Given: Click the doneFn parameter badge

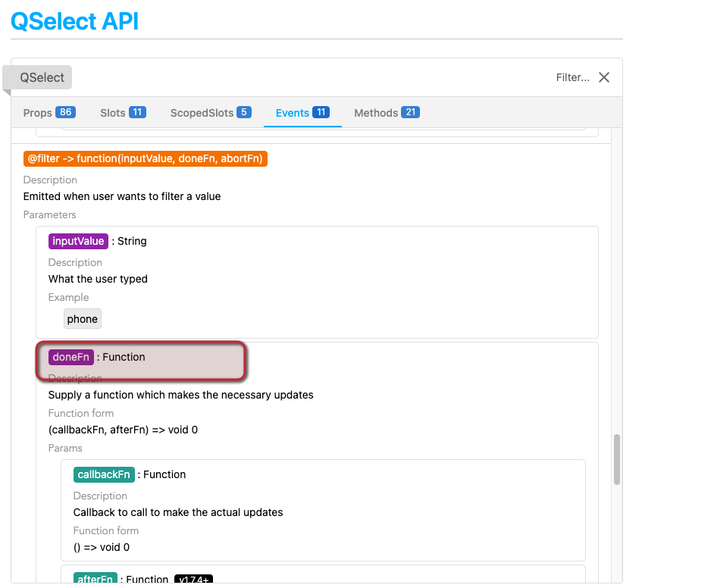Looking at the screenshot, I should (x=70, y=356).
